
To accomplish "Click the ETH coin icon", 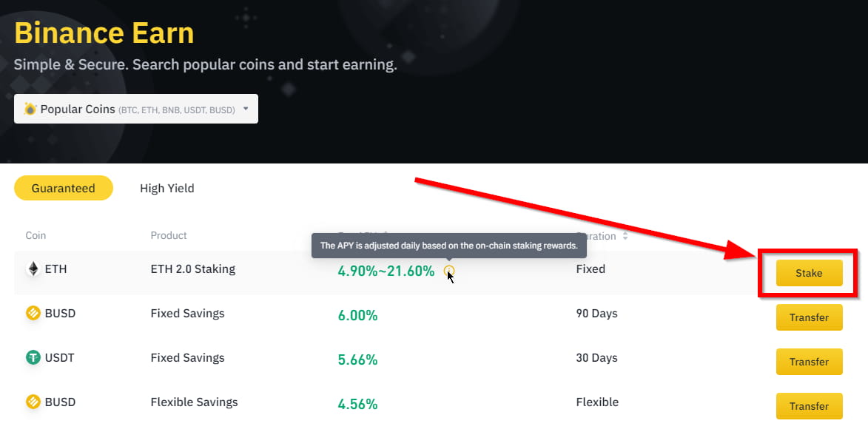I will (33, 269).
